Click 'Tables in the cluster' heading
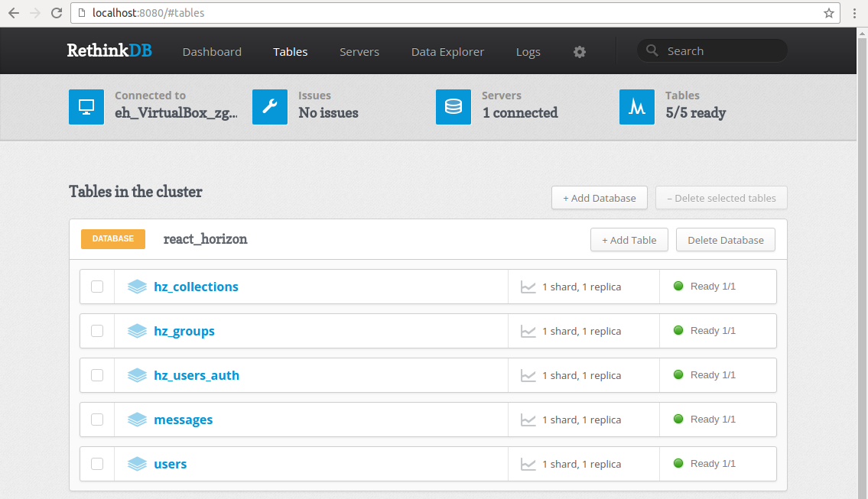The image size is (868, 499). [x=135, y=191]
